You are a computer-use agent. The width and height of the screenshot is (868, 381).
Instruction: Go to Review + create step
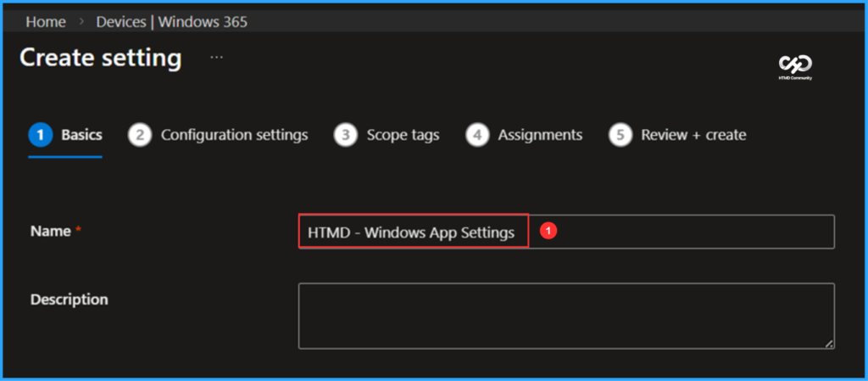(x=677, y=135)
